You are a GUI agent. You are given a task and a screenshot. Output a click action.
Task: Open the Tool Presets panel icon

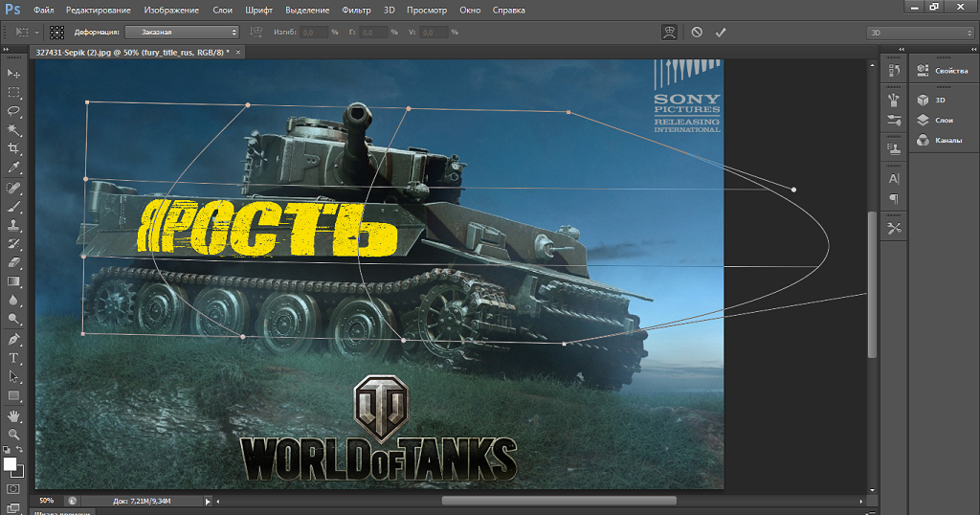pyautogui.click(x=895, y=229)
